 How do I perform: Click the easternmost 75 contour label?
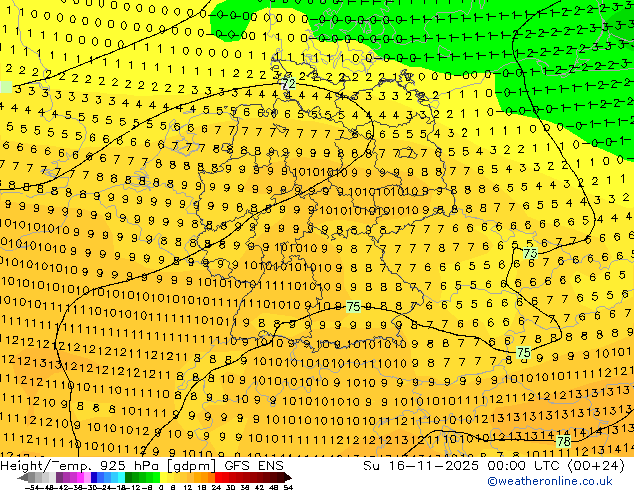(x=524, y=353)
